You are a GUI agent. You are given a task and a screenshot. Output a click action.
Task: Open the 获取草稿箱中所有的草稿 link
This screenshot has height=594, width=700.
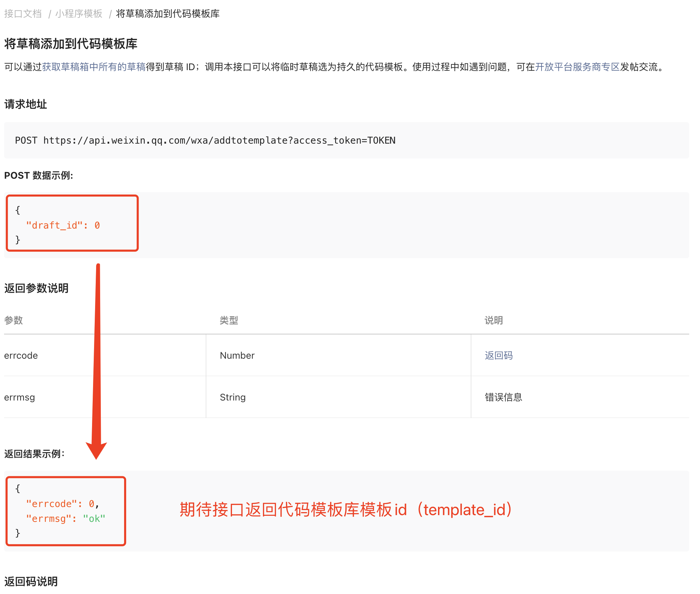point(94,67)
